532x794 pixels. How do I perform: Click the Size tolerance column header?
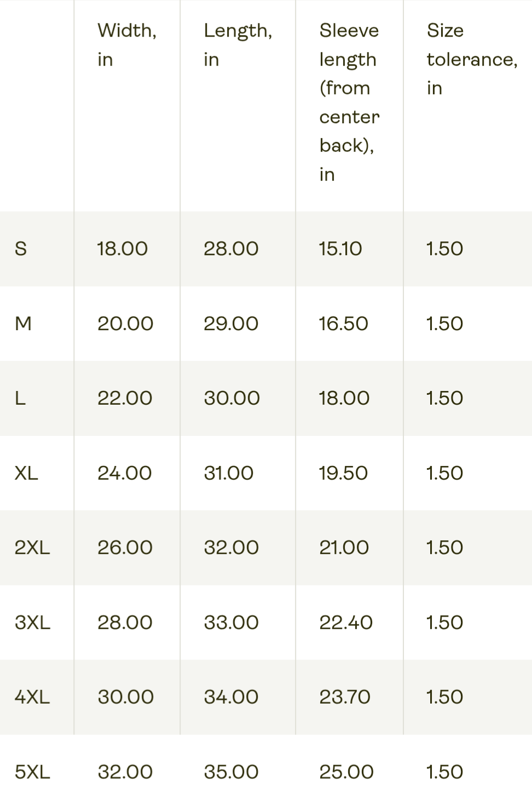tap(472, 59)
